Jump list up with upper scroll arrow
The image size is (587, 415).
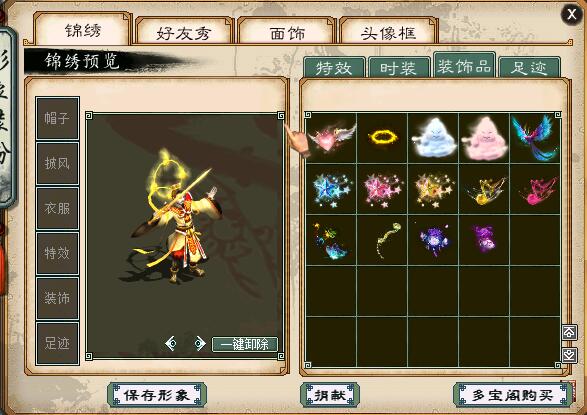click(x=569, y=332)
